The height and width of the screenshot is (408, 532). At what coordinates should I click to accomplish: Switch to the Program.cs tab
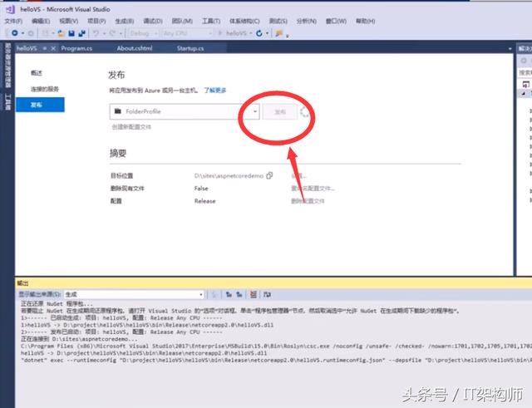(x=76, y=48)
